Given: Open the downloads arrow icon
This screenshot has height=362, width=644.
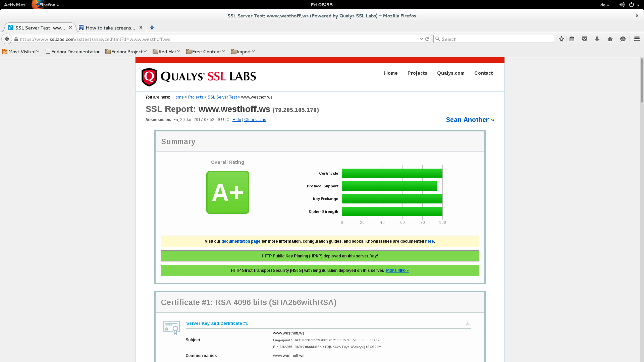Looking at the screenshot, I should pyautogui.click(x=597, y=39).
